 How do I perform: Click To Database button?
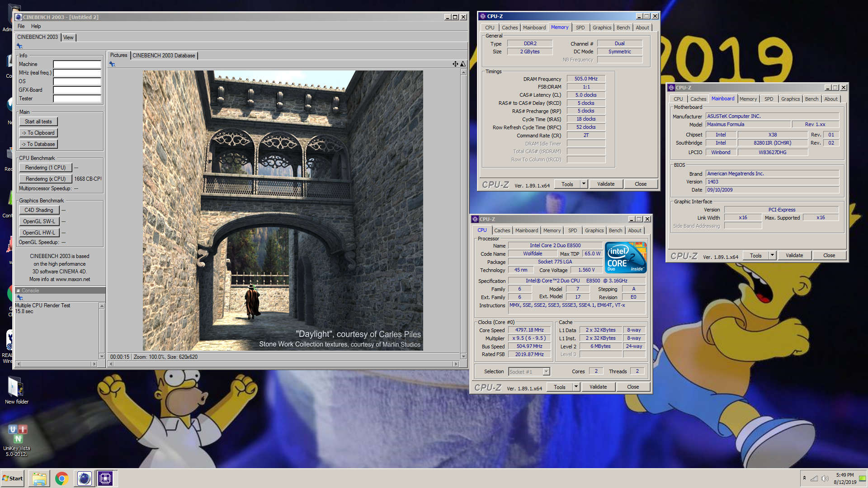click(38, 144)
